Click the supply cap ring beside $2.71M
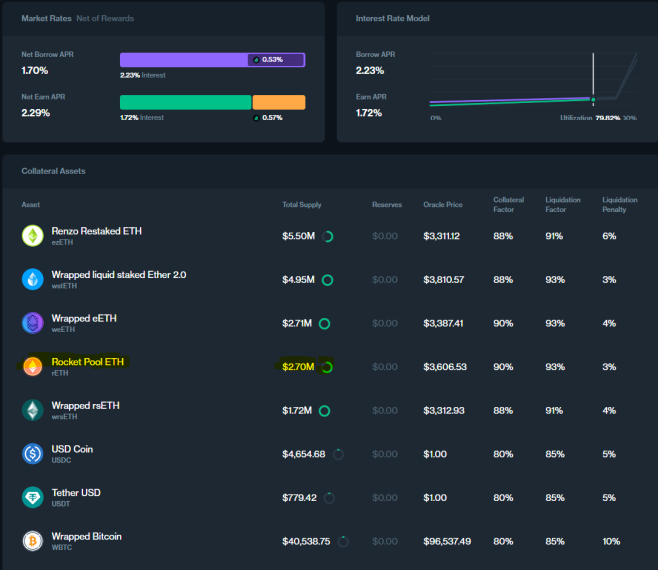 [x=324, y=324]
